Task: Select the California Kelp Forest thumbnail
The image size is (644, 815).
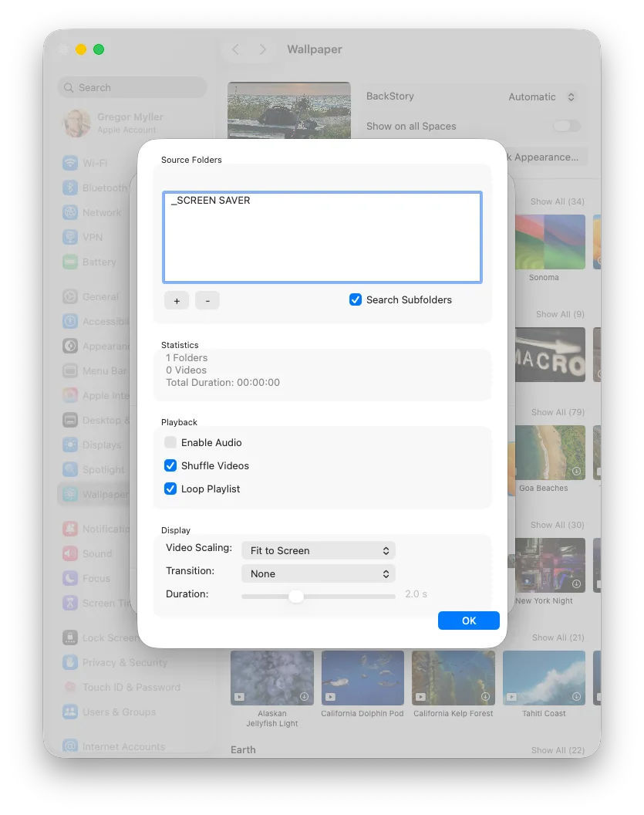Action: (x=453, y=678)
